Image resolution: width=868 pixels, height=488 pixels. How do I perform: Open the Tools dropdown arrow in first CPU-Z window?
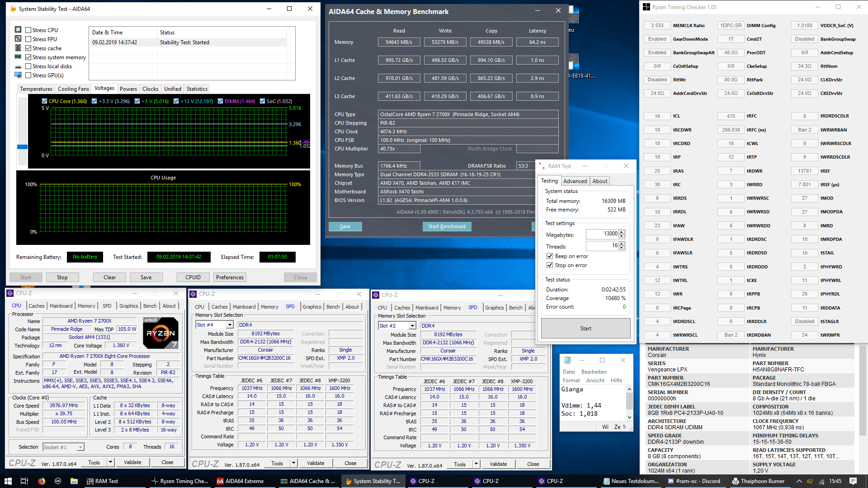pos(110,462)
